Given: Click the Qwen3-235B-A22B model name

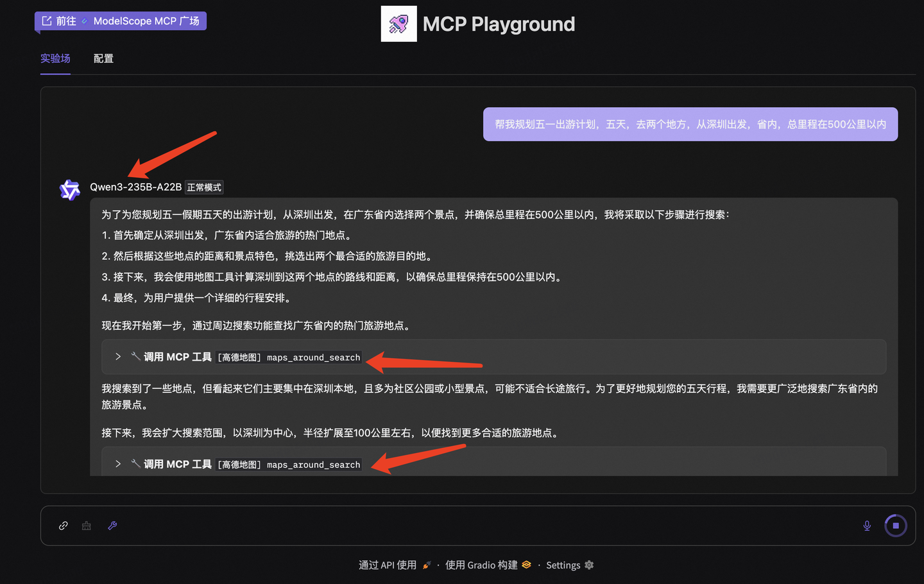Looking at the screenshot, I should 135,187.
